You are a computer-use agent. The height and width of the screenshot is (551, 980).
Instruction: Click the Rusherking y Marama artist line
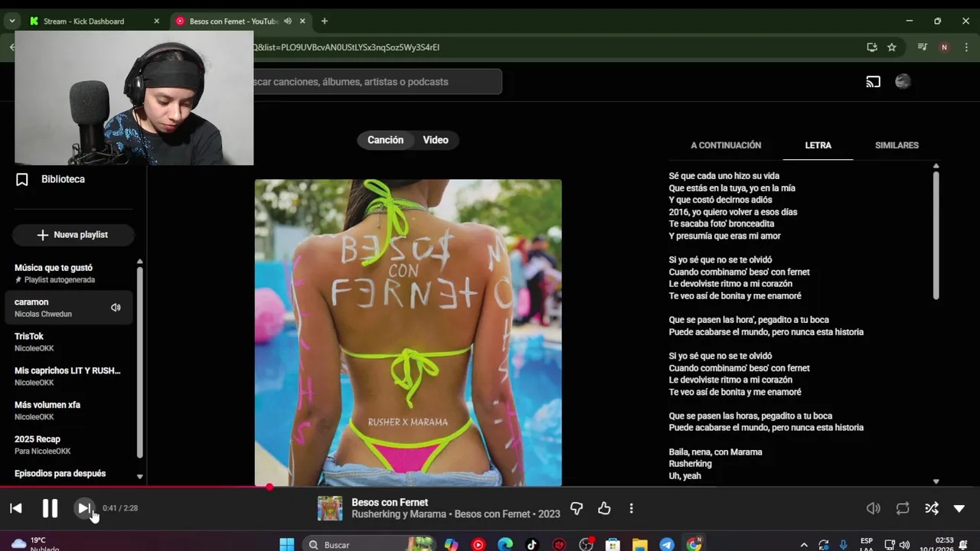pyautogui.click(x=456, y=514)
